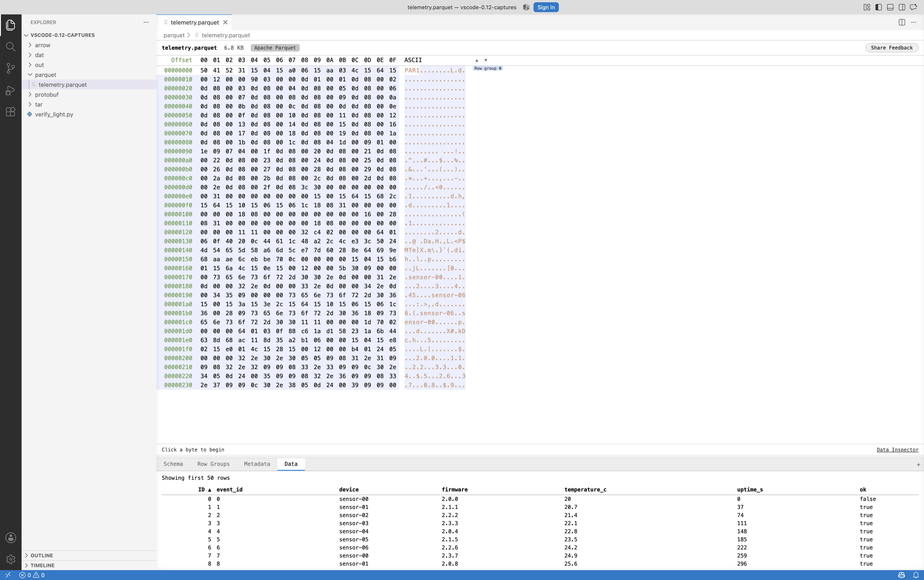Switch to the Metadata tab
Viewport: 924px width, 580px height.
(x=257, y=464)
